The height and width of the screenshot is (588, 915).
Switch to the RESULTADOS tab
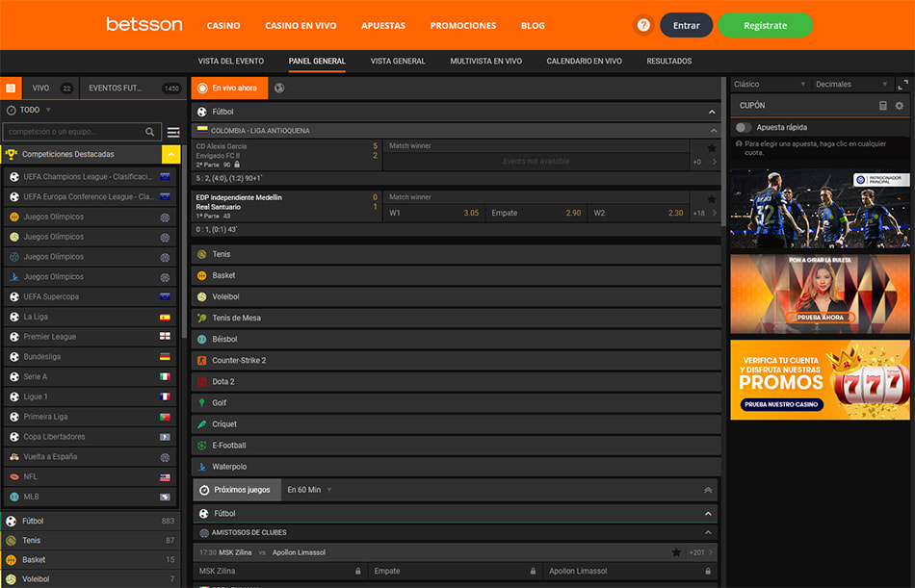[668, 61]
